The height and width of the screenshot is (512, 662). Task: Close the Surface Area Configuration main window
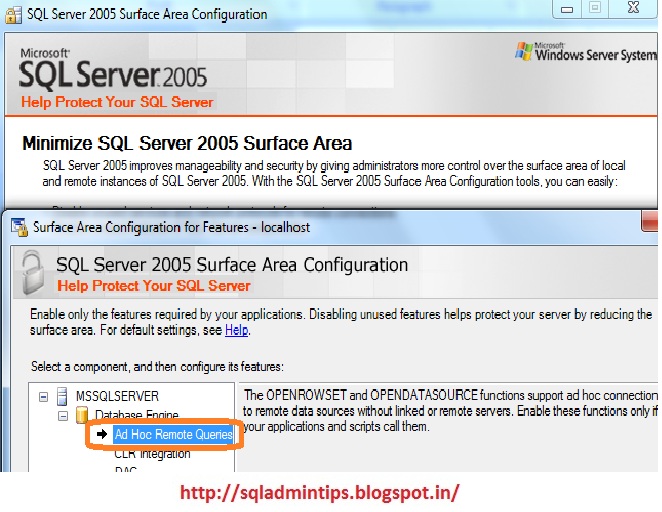[x=633, y=8]
